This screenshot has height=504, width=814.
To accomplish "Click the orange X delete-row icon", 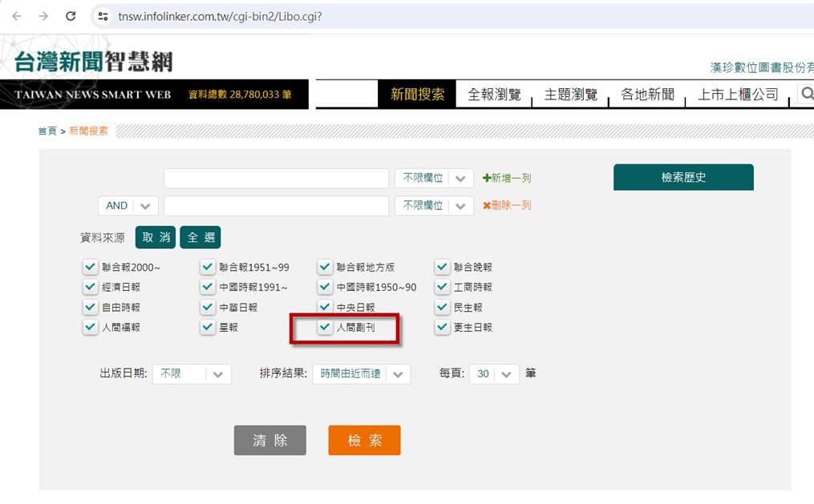I will pos(486,206).
